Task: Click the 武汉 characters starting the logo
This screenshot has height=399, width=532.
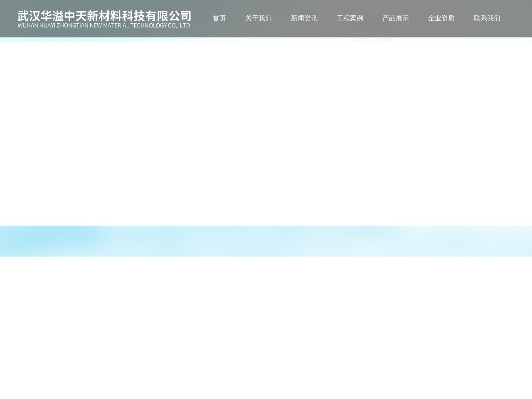Action: point(29,16)
